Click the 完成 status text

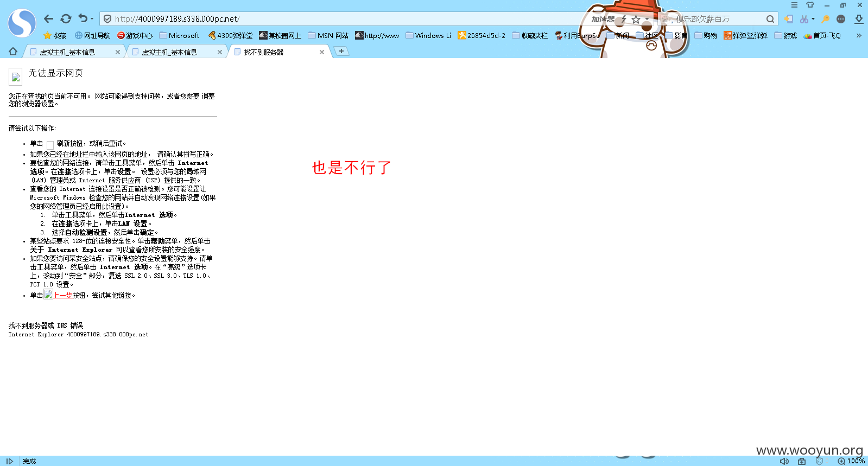pyautogui.click(x=29, y=461)
